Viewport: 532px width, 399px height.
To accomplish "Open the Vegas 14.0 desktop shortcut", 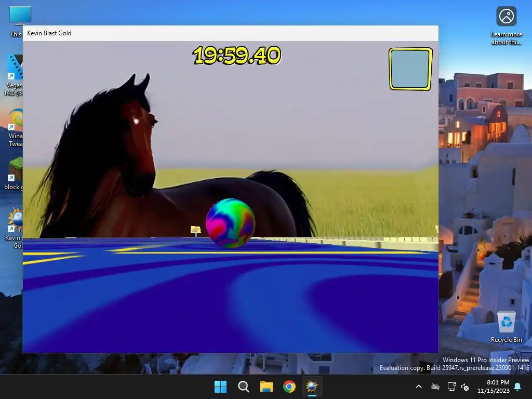I will 14,75.
